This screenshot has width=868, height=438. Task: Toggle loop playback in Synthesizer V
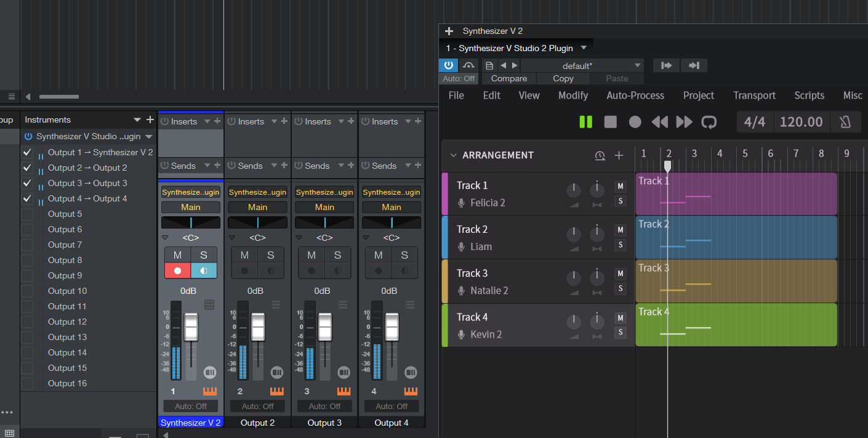709,122
